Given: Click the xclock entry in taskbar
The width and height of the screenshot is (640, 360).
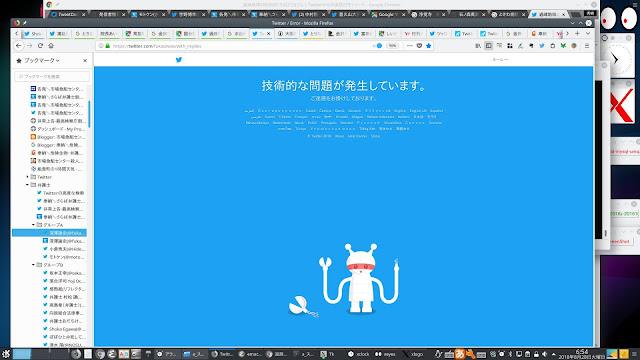Looking at the screenshot, I should [x=359, y=354].
